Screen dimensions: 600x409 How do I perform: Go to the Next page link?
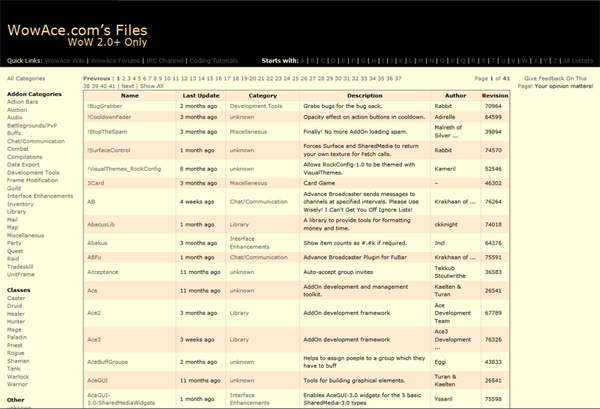tap(128, 86)
